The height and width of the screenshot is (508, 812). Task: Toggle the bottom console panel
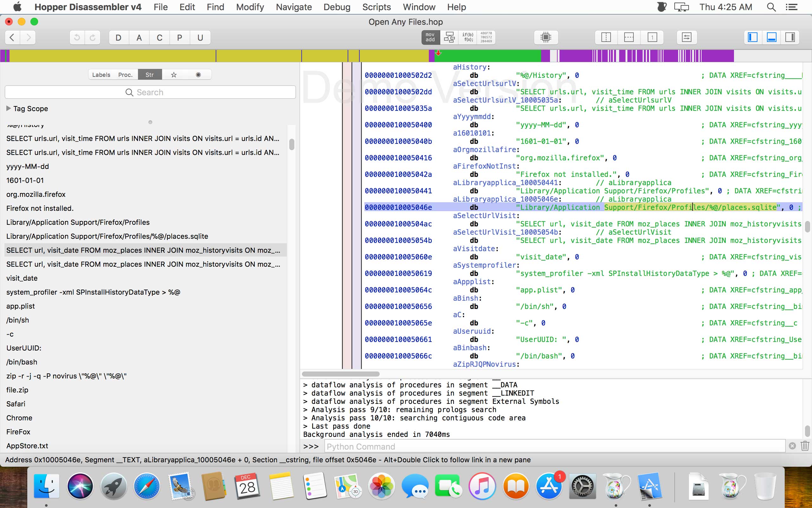[771, 37]
